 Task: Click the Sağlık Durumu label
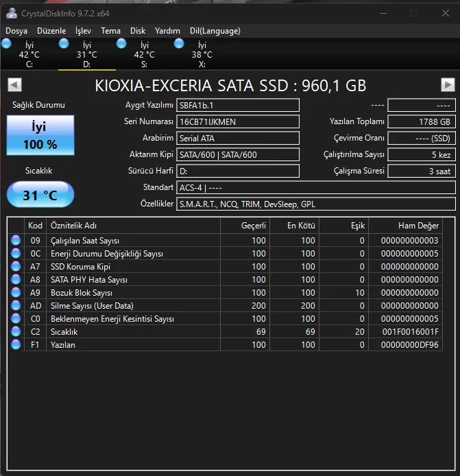pyautogui.click(x=38, y=105)
